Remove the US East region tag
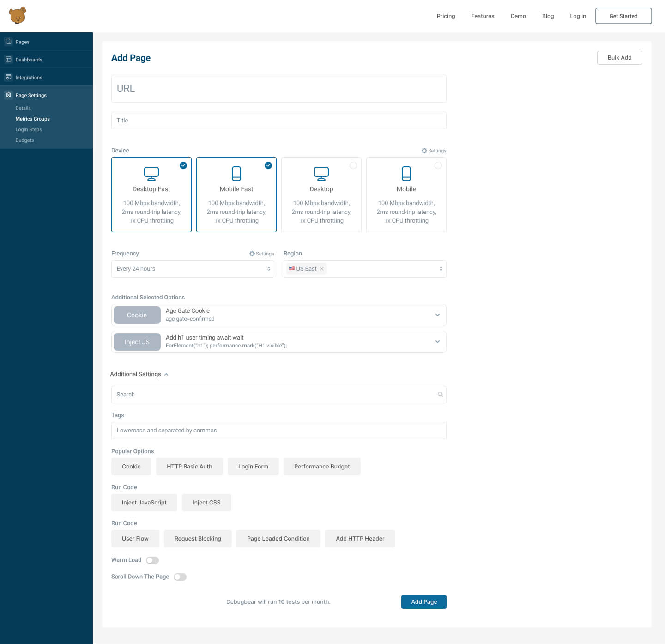 click(322, 269)
